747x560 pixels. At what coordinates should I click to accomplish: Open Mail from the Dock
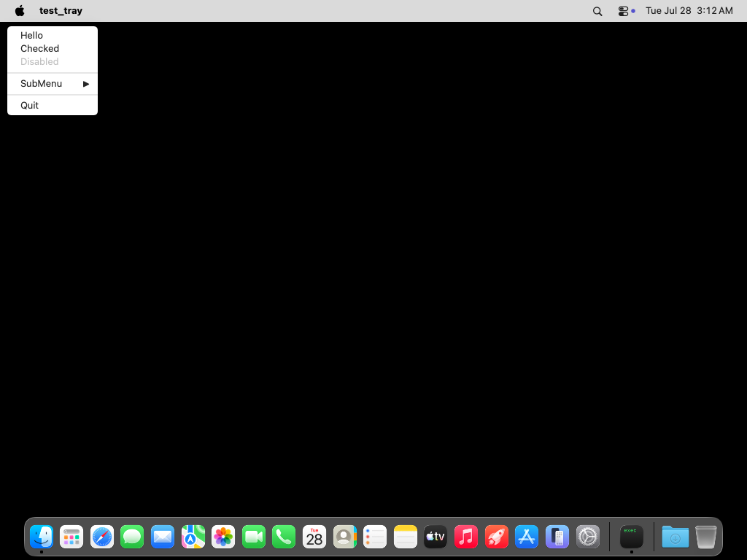tap(163, 537)
